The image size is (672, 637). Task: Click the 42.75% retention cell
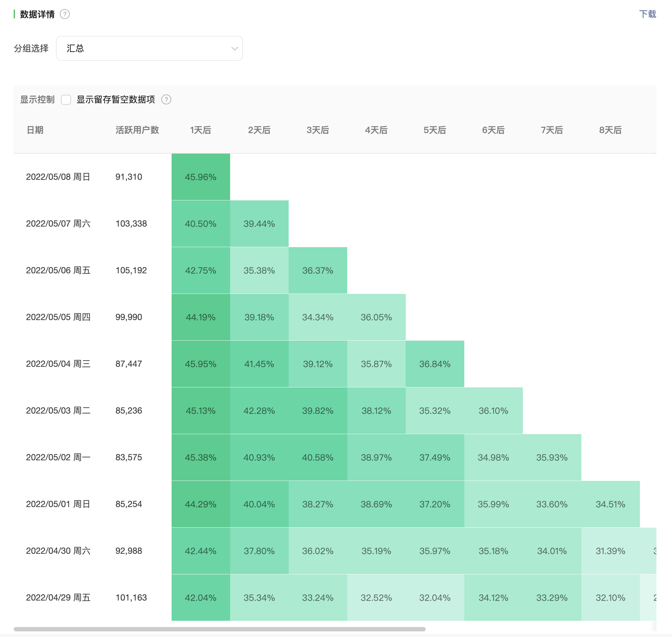click(x=201, y=270)
